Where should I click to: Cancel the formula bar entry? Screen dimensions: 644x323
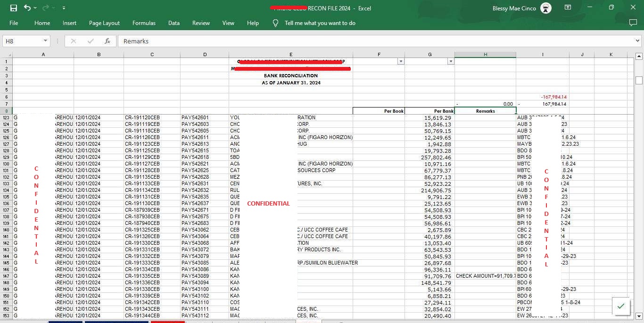(74, 41)
